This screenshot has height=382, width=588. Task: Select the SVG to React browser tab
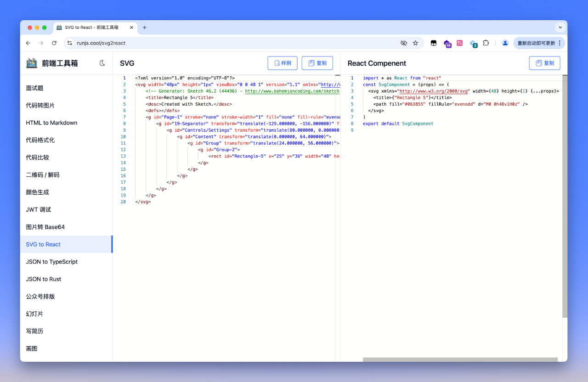(x=96, y=28)
